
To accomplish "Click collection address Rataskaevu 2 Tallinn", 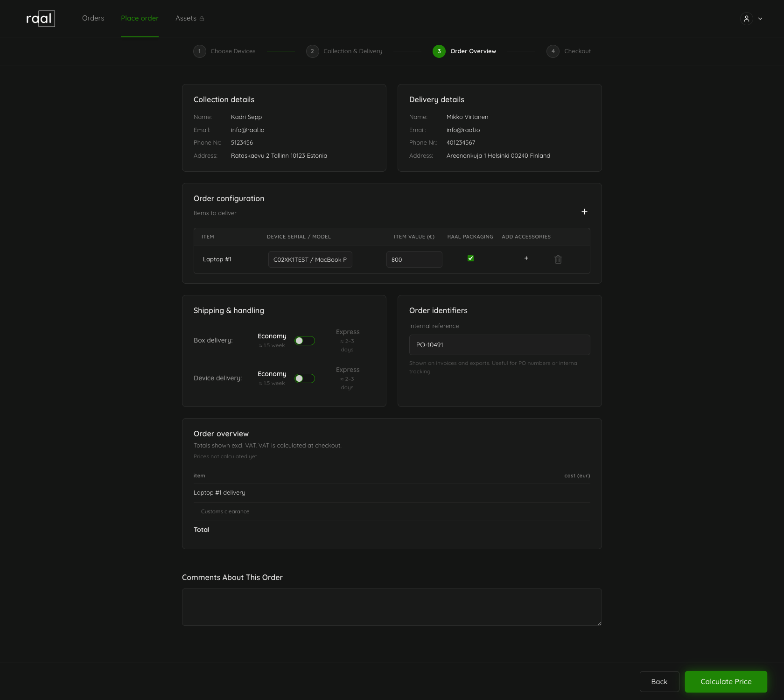I will [x=279, y=156].
